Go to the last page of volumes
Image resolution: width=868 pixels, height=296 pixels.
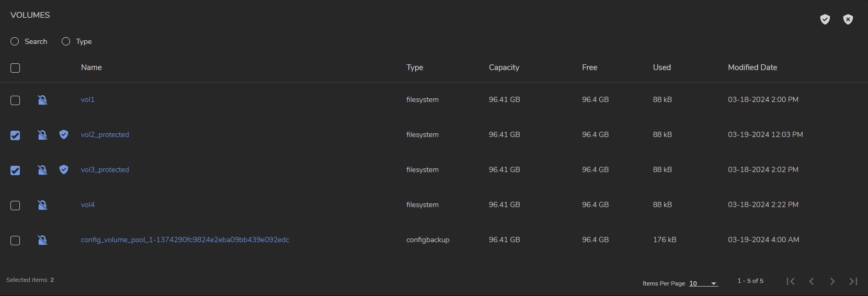coord(853,281)
